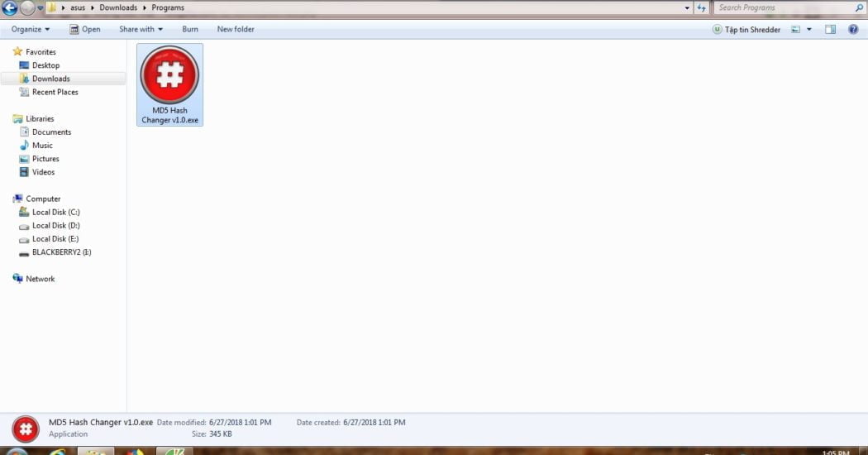
Task: Open the Documents library
Action: [51, 132]
